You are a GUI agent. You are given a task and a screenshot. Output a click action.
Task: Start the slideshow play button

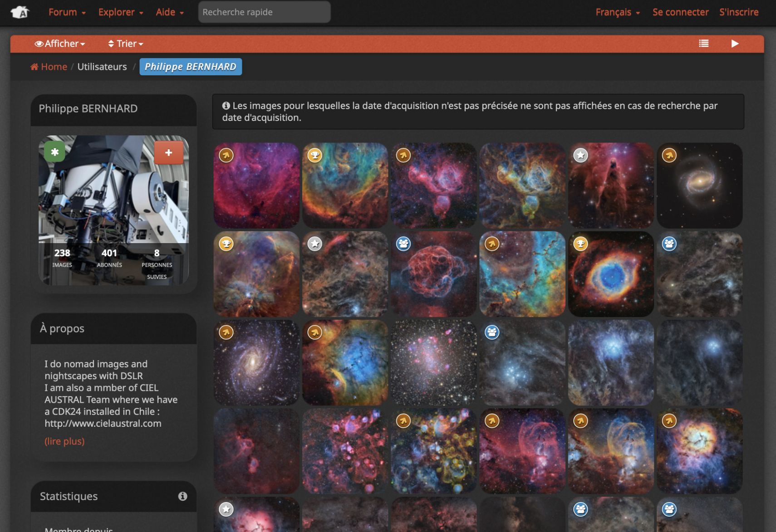click(735, 44)
